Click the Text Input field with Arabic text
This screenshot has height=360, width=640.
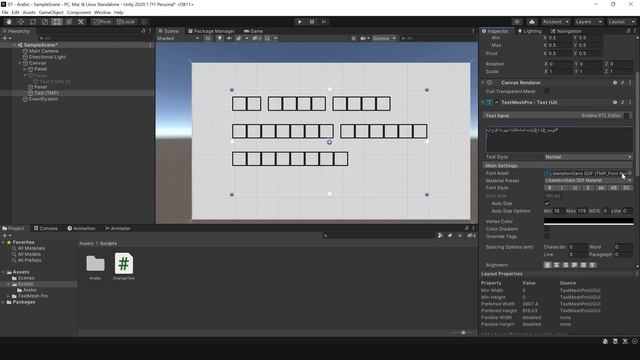point(559,139)
